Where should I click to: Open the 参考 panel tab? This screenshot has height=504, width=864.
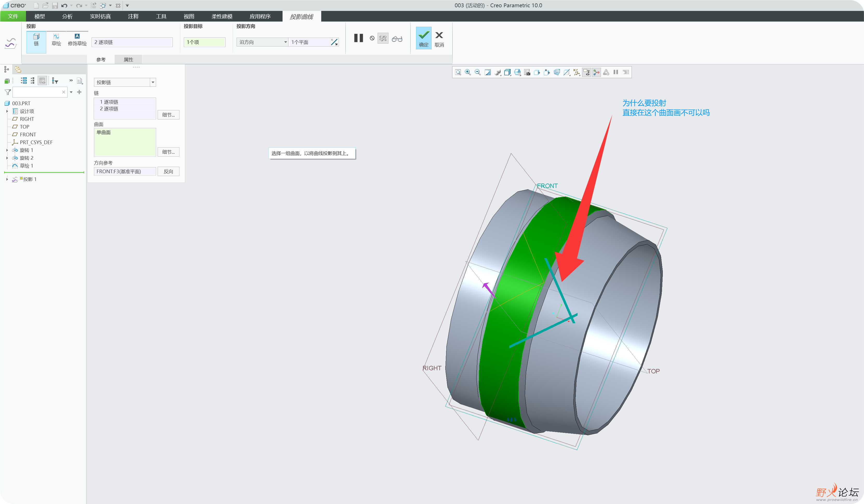pyautogui.click(x=101, y=59)
